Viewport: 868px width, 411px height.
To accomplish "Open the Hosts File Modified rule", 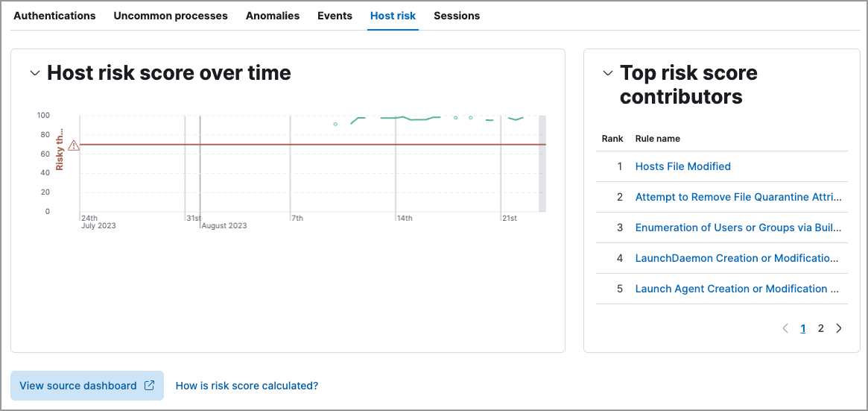I will coord(682,166).
